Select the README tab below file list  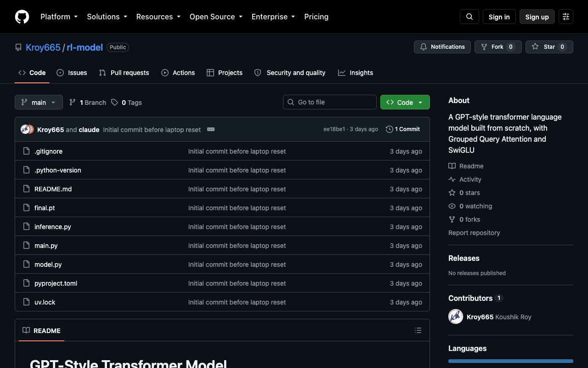[x=41, y=330]
